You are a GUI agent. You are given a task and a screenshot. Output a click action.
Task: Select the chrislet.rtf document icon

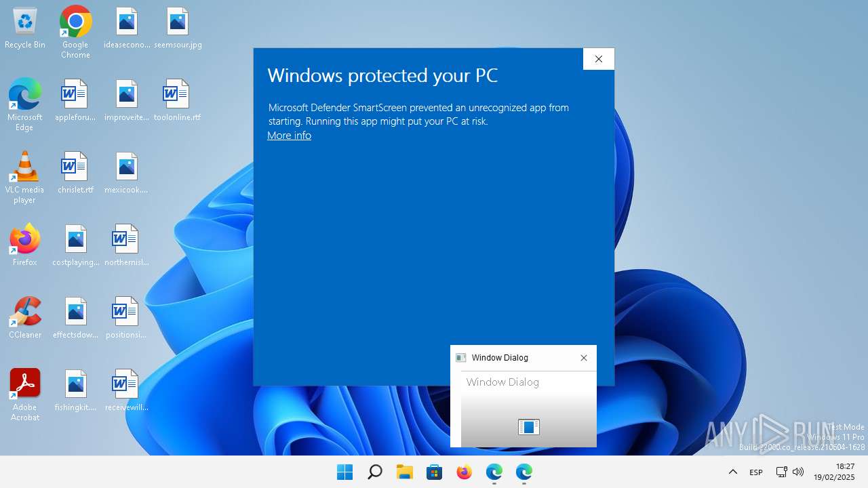(x=75, y=174)
